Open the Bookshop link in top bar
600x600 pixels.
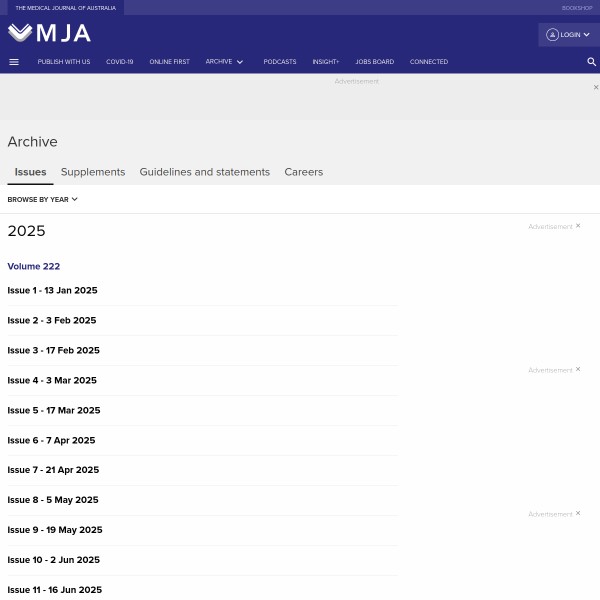[x=577, y=7]
